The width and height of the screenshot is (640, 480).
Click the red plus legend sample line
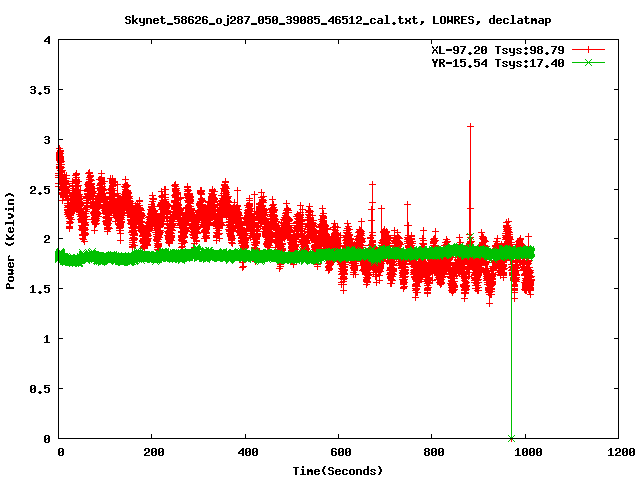pyautogui.click(x=588, y=50)
